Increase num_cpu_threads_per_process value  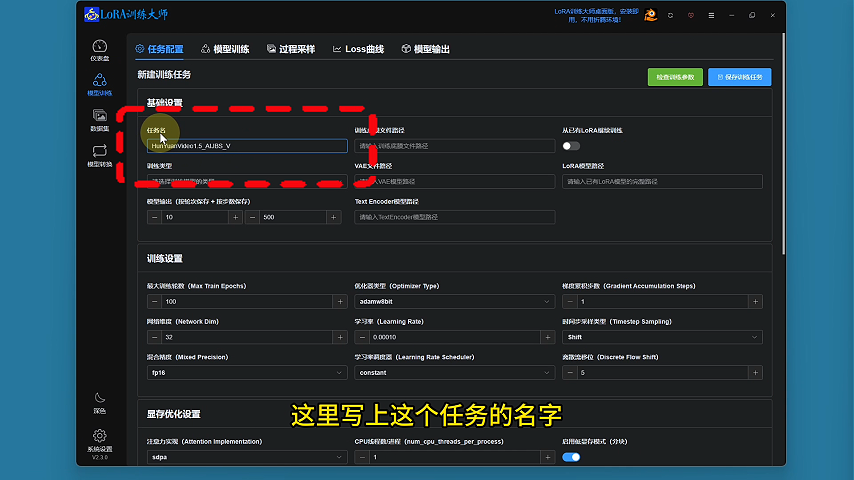(548, 457)
